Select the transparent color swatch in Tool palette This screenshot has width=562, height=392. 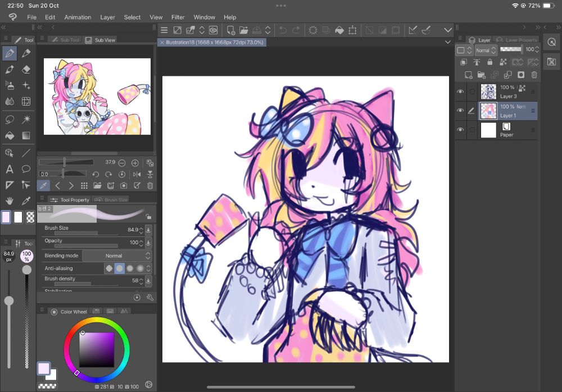pyautogui.click(x=30, y=217)
